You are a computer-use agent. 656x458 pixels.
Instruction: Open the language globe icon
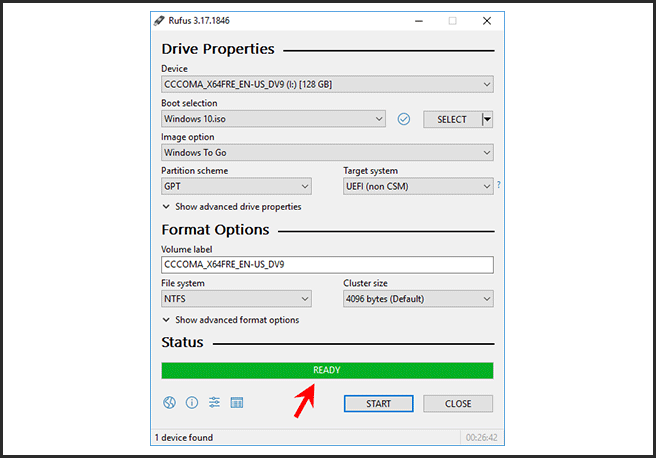point(169,402)
